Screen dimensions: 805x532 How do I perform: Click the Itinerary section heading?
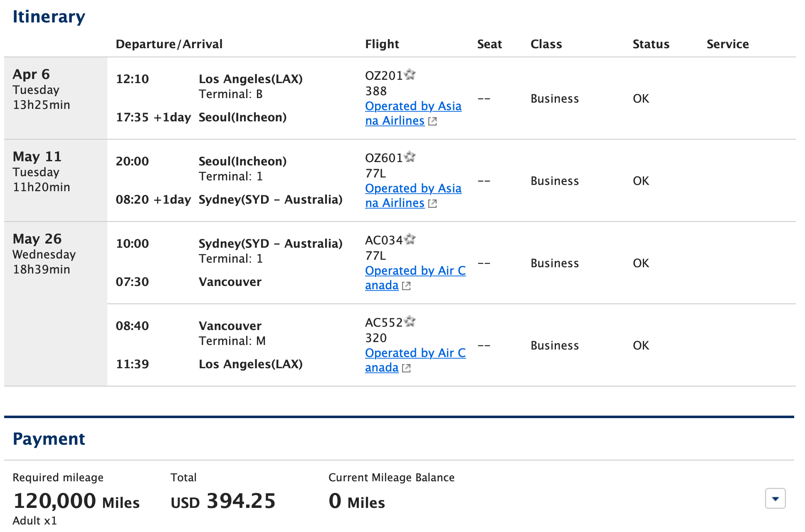pyautogui.click(x=49, y=17)
